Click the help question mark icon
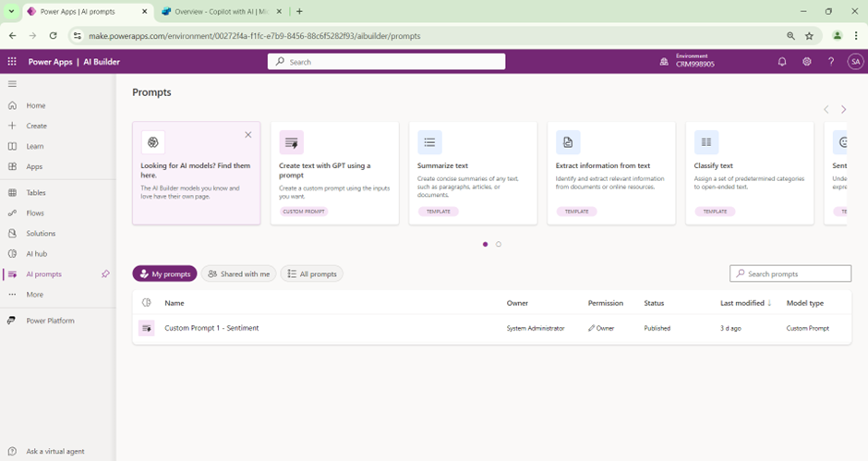This screenshot has height=461, width=868. tap(830, 62)
